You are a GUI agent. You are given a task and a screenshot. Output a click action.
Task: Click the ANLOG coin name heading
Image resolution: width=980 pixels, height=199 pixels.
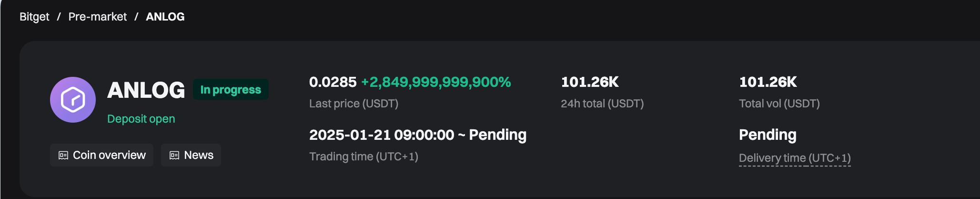[x=146, y=90]
